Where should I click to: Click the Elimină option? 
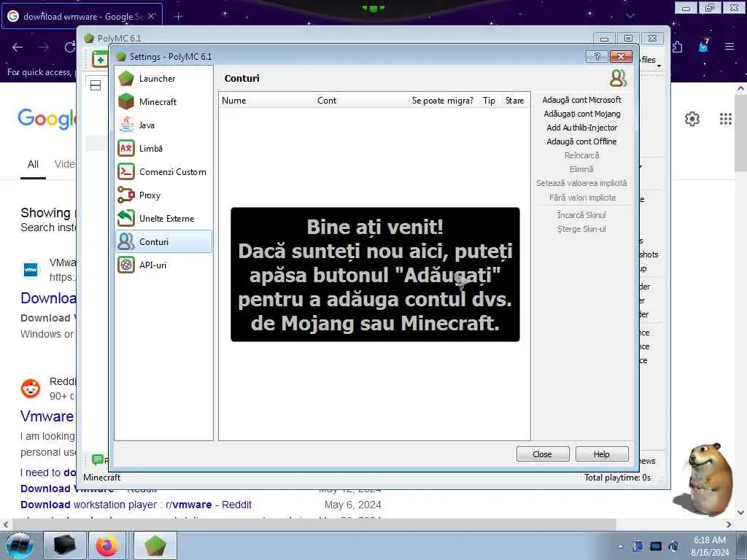coord(581,169)
